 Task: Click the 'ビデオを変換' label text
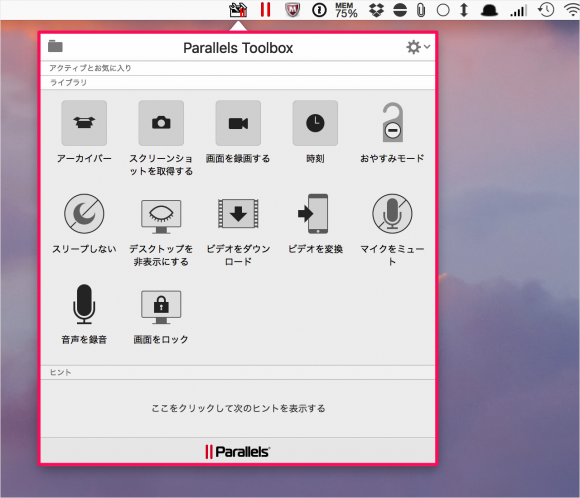click(x=315, y=249)
